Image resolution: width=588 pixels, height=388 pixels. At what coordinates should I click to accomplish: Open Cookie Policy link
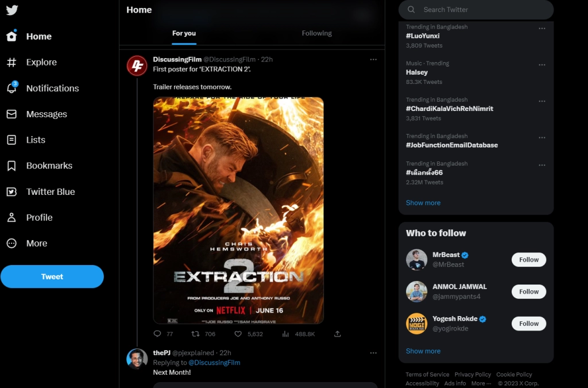pos(514,374)
